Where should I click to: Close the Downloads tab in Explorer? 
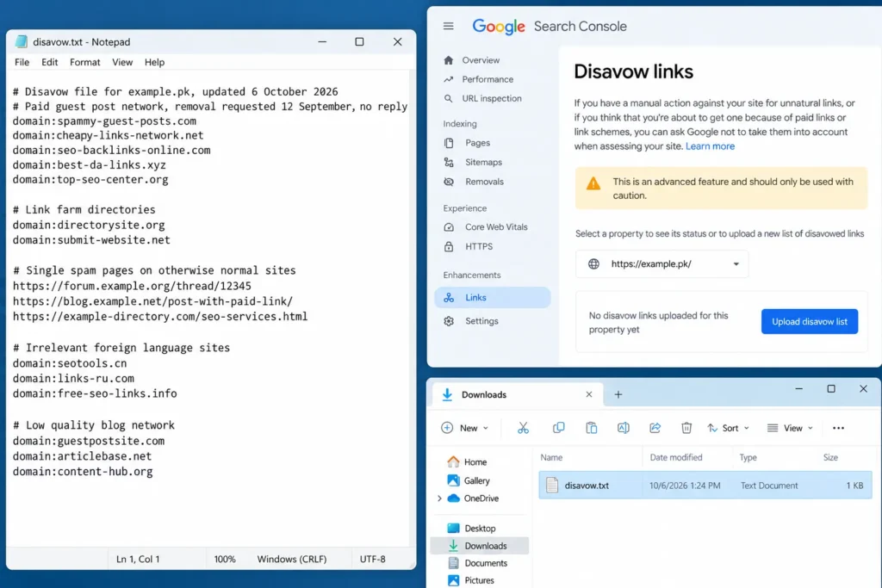coord(589,394)
